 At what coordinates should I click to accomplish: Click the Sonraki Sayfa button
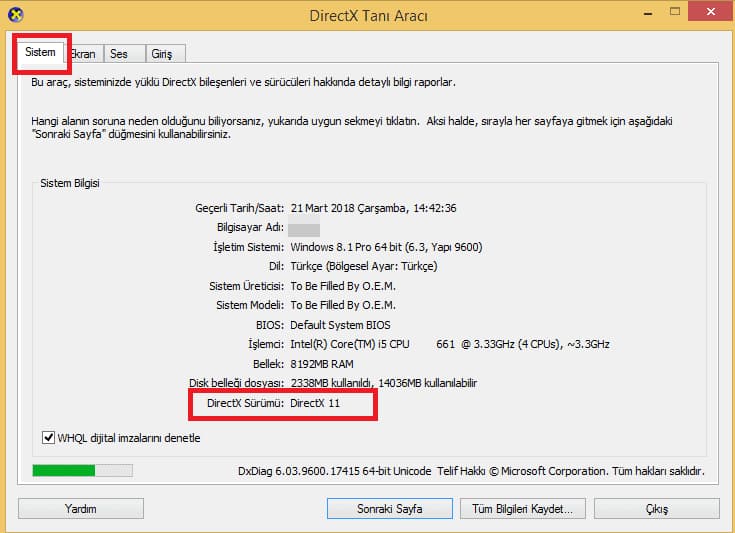[x=390, y=508]
